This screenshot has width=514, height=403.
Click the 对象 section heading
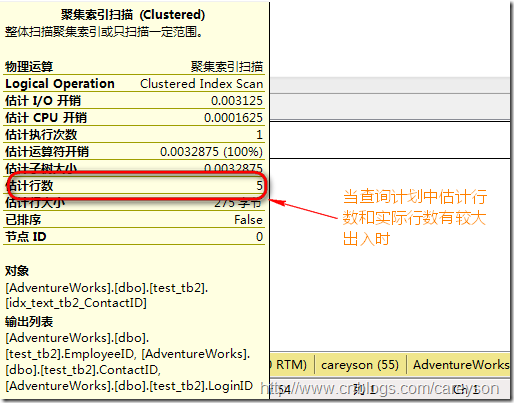[x=17, y=271]
